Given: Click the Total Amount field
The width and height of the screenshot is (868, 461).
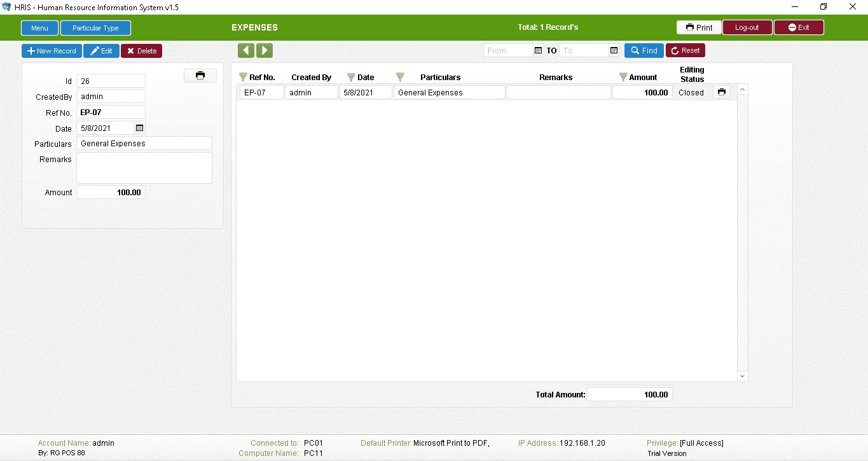Looking at the screenshot, I should [630, 395].
